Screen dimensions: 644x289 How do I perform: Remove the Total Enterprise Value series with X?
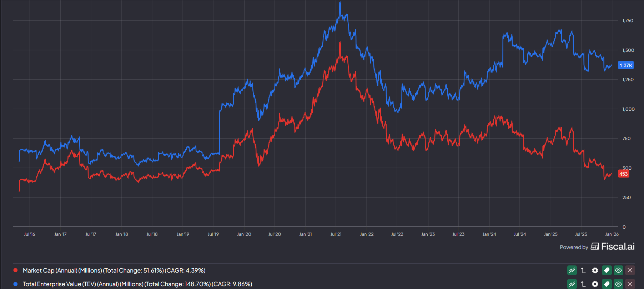coord(630,284)
